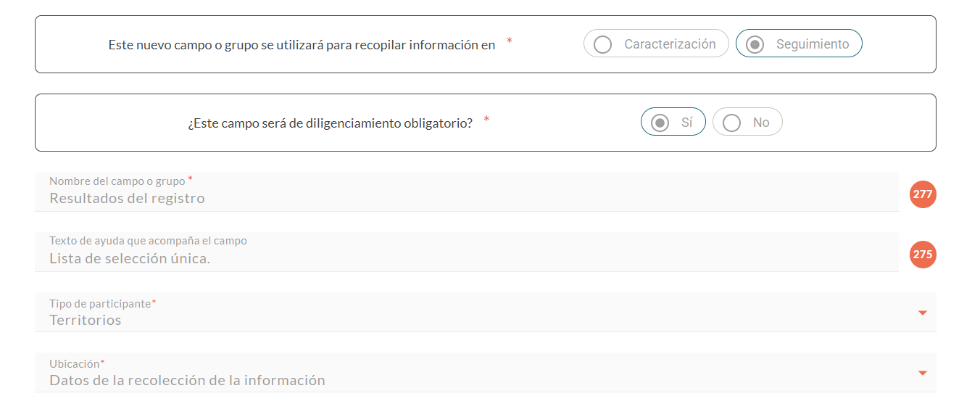Screen dimensions: 980x404
Task: Click the 275 character counter badge
Action: click(923, 255)
